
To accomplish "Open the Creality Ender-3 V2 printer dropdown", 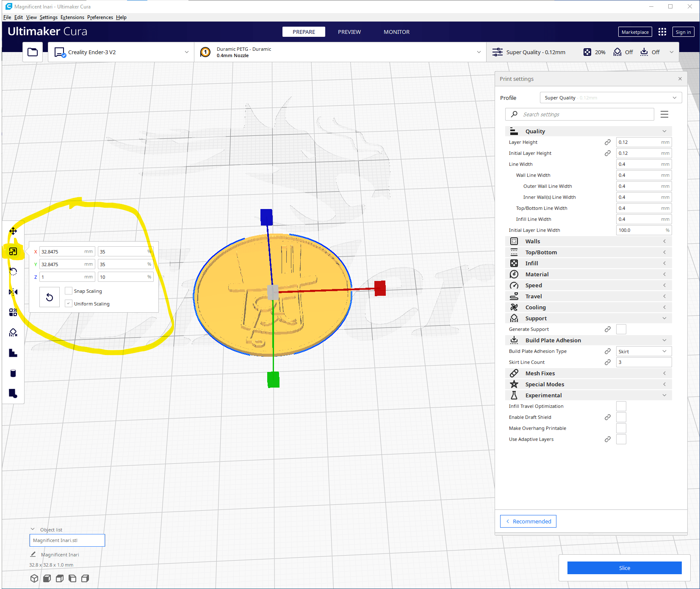I will point(121,52).
